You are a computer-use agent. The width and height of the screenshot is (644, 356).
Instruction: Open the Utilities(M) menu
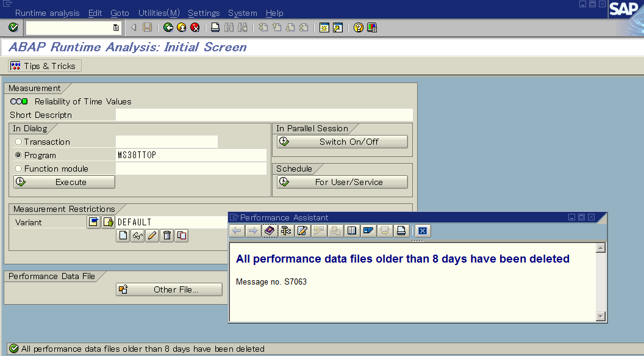[159, 13]
